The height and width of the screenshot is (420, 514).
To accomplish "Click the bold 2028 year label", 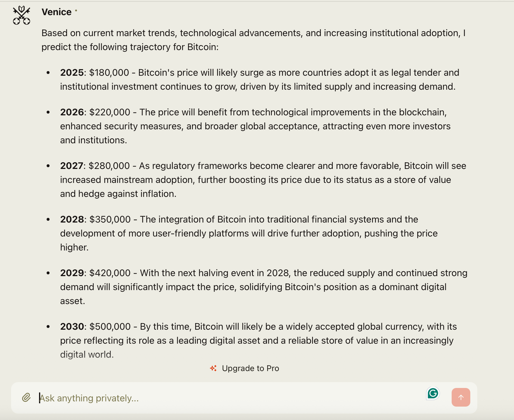I will [x=71, y=219].
